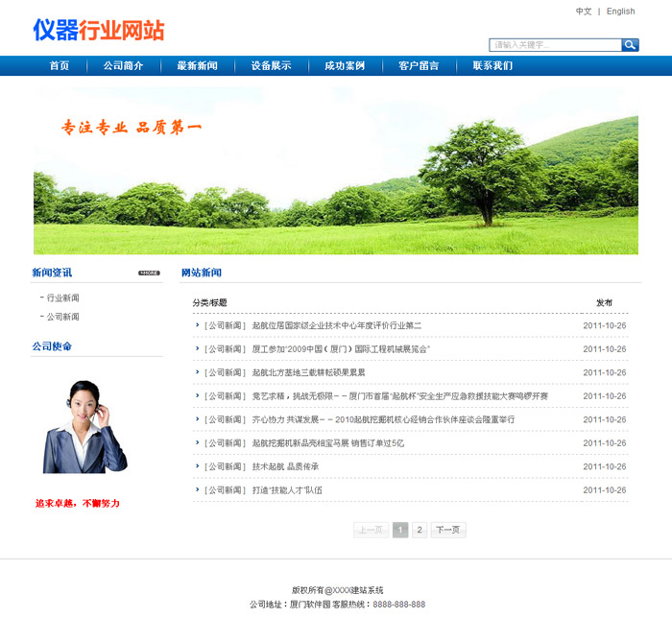
Task: Go to page 2 of news list
Action: tap(420, 530)
